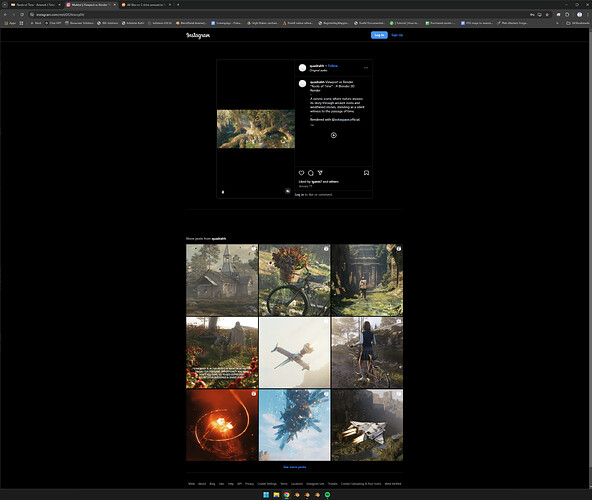Open the Chrome extensions puzzle icon
This screenshot has height=500, width=592.
(567, 14)
